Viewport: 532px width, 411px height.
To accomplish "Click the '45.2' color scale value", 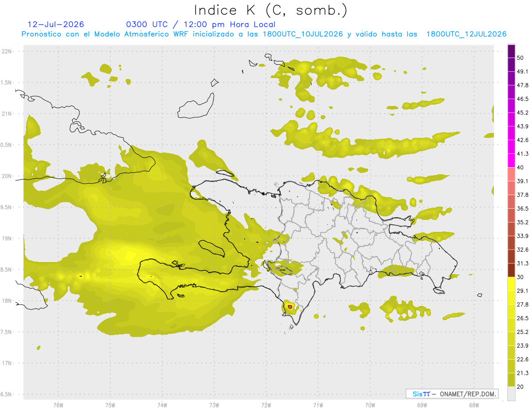I will click(x=522, y=113).
